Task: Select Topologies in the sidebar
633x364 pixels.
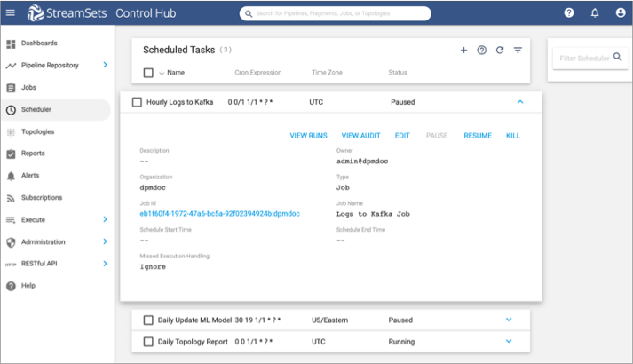Action: click(37, 132)
